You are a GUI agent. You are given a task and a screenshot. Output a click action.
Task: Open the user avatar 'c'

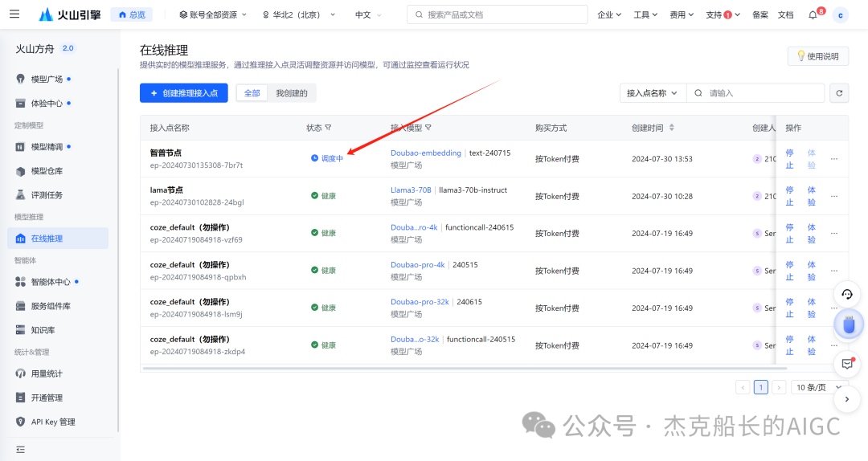point(841,15)
